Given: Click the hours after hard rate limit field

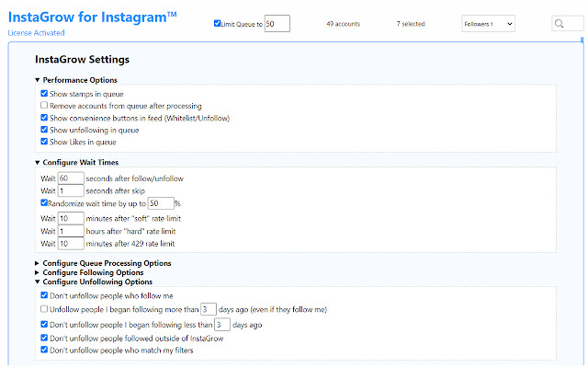Looking at the screenshot, I should [71, 231].
